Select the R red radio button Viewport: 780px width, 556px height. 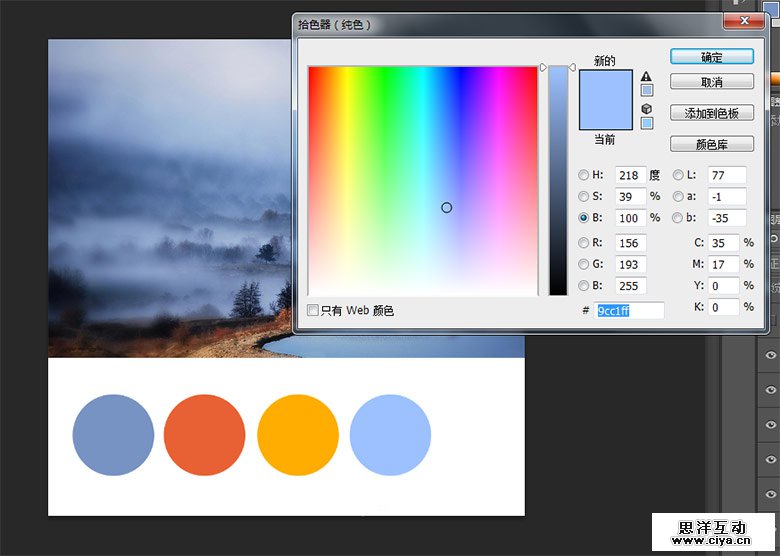pyautogui.click(x=584, y=243)
